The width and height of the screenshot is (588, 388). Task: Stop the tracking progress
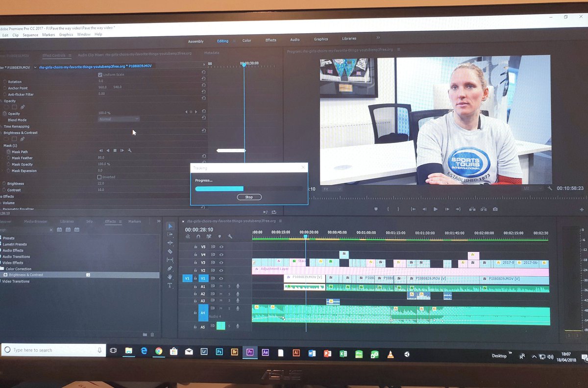249,197
